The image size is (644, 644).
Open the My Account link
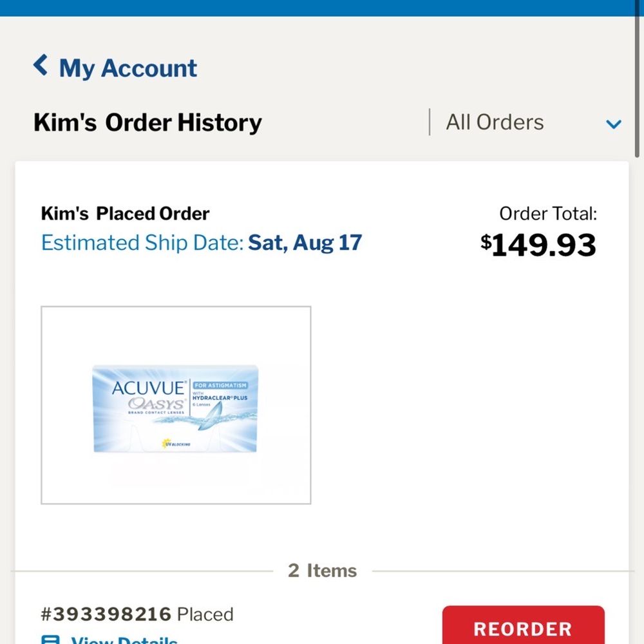[x=128, y=68]
